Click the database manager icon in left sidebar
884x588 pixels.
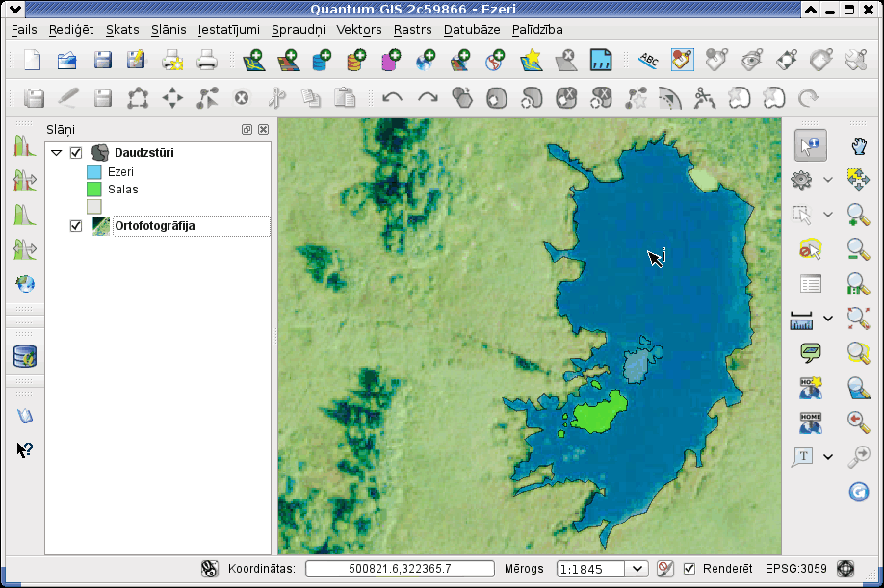coord(25,356)
